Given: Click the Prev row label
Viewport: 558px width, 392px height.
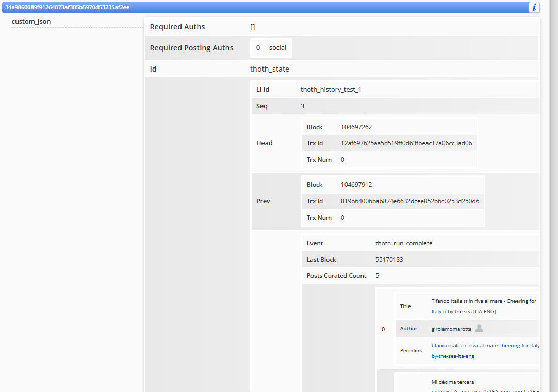Looking at the screenshot, I should (263, 201).
